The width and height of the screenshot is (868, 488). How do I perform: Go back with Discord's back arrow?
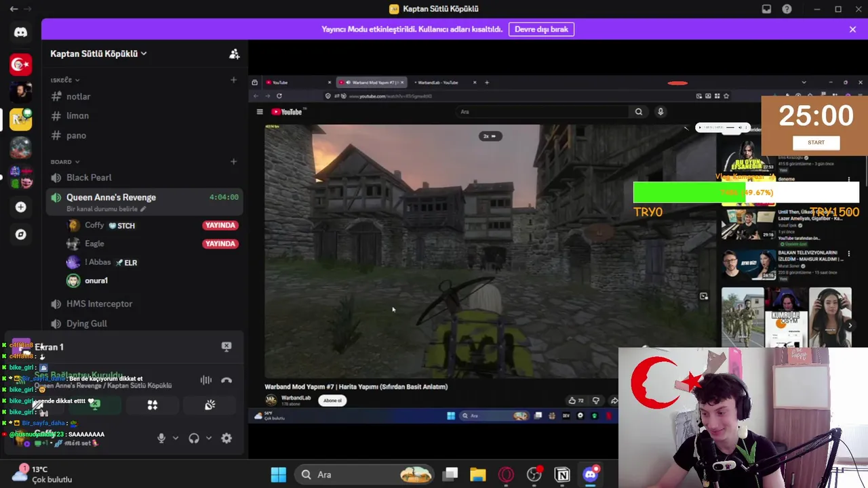pos(14,9)
